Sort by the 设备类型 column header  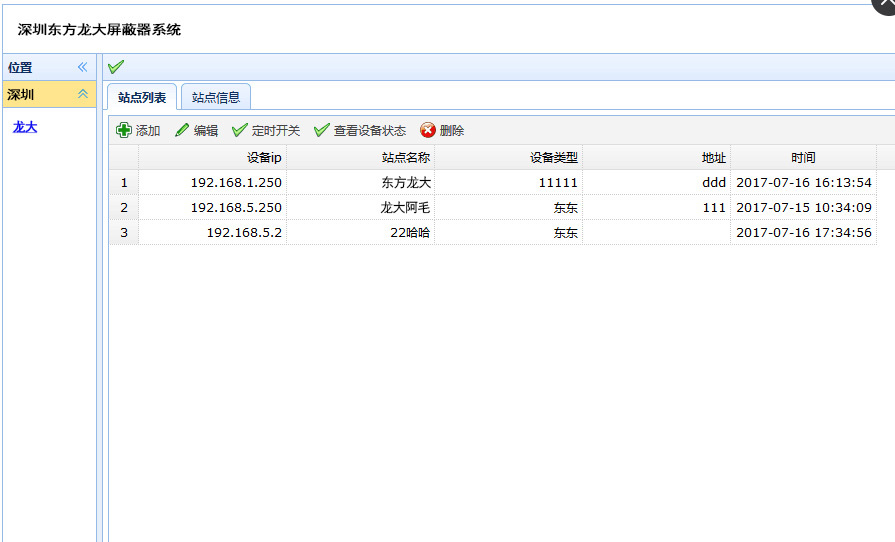(509, 157)
